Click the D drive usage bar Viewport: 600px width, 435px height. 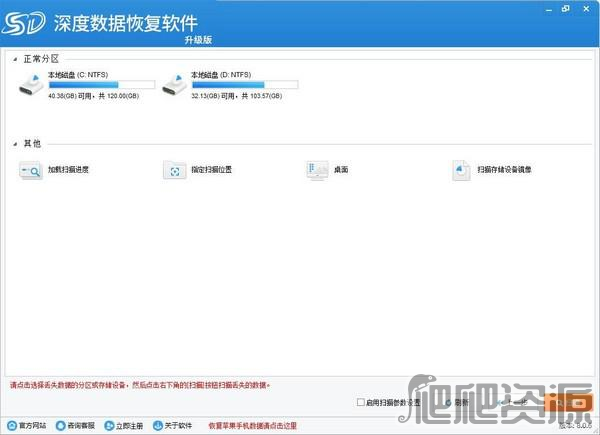tap(245, 85)
